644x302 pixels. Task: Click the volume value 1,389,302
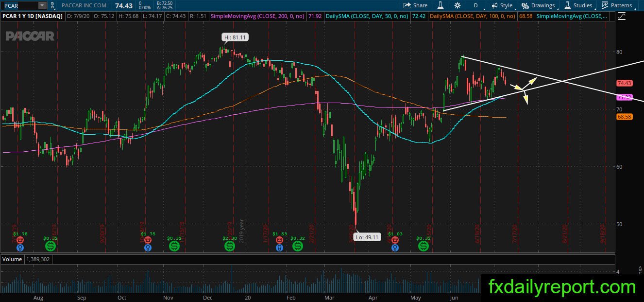(38, 259)
